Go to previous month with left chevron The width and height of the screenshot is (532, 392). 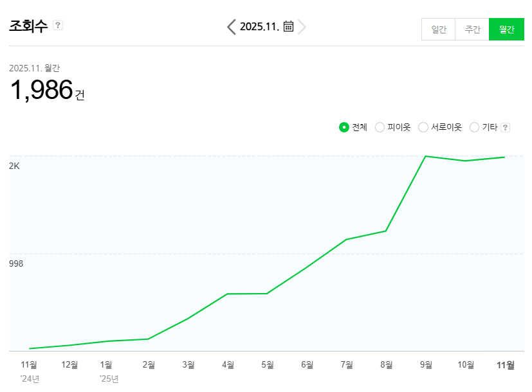232,26
